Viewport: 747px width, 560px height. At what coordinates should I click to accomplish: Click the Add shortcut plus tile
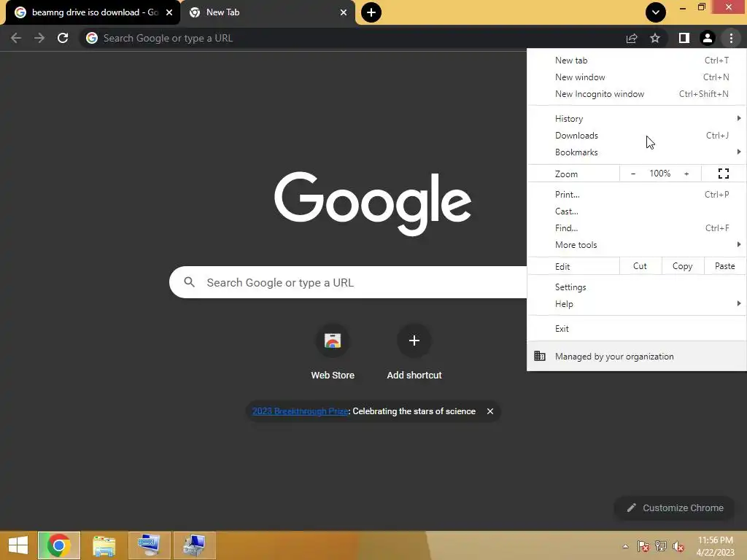(414, 352)
